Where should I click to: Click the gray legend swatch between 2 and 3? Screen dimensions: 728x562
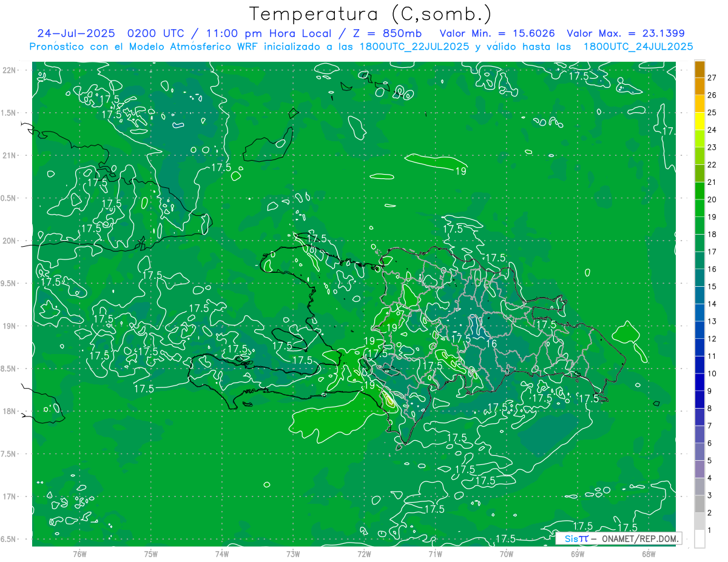click(x=699, y=505)
